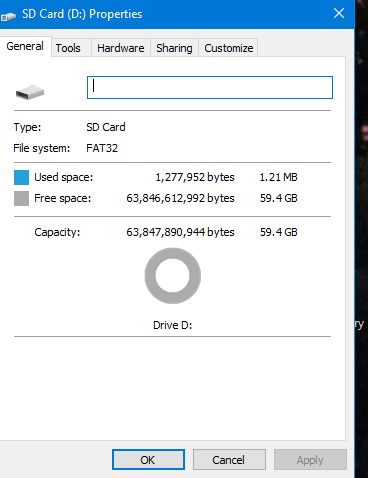Open the Tools tab
Screen dimensions: 368x478
(x=68, y=48)
